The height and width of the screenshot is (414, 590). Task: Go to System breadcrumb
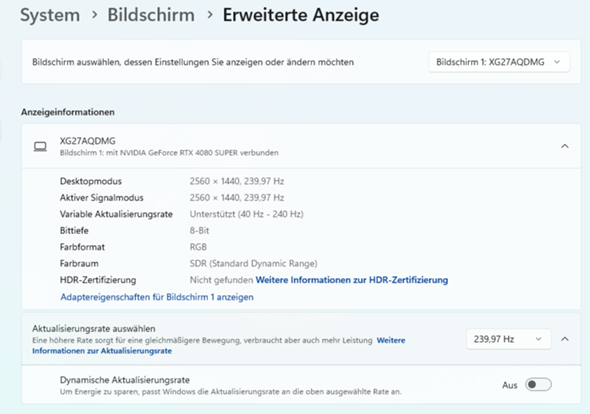pos(50,15)
